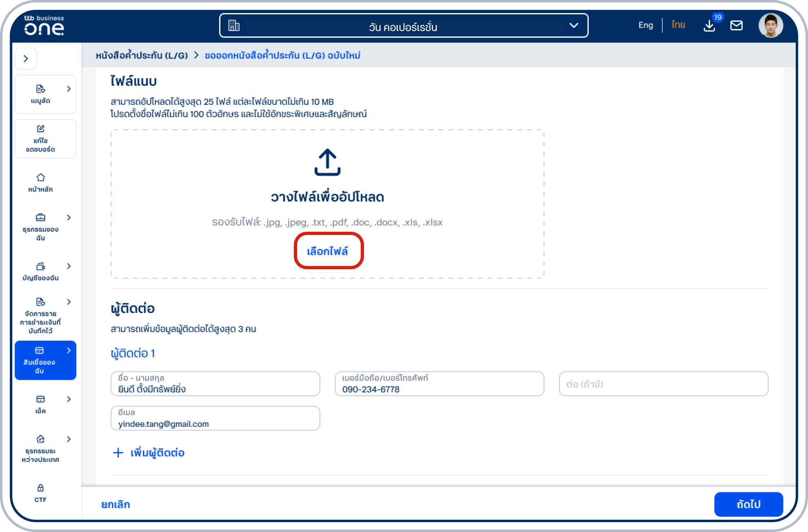The width and height of the screenshot is (808, 532).
Task: Open สินเชื่อของฉัน sidebar menu
Action: click(40, 360)
